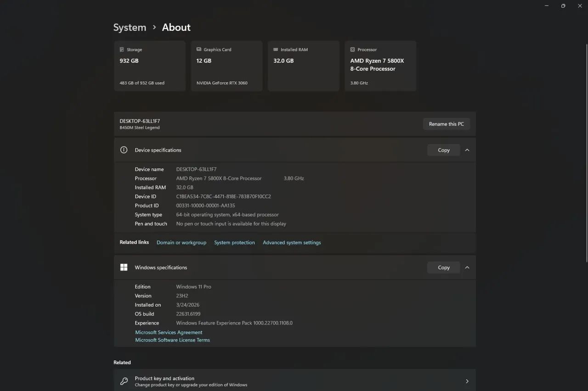588x391 pixels.
Task: Open Advanced system settings link
Action: [x=292, y=243]
